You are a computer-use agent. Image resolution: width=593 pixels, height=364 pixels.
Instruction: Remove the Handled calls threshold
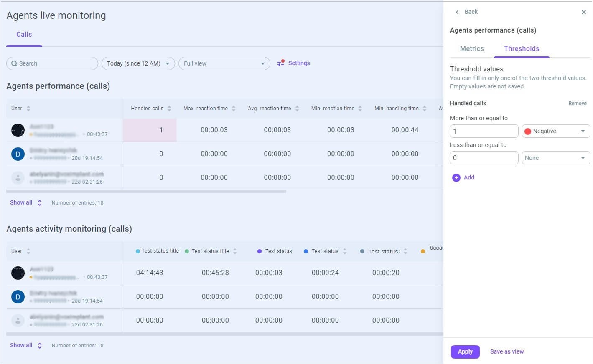click(x=578, y=104)
